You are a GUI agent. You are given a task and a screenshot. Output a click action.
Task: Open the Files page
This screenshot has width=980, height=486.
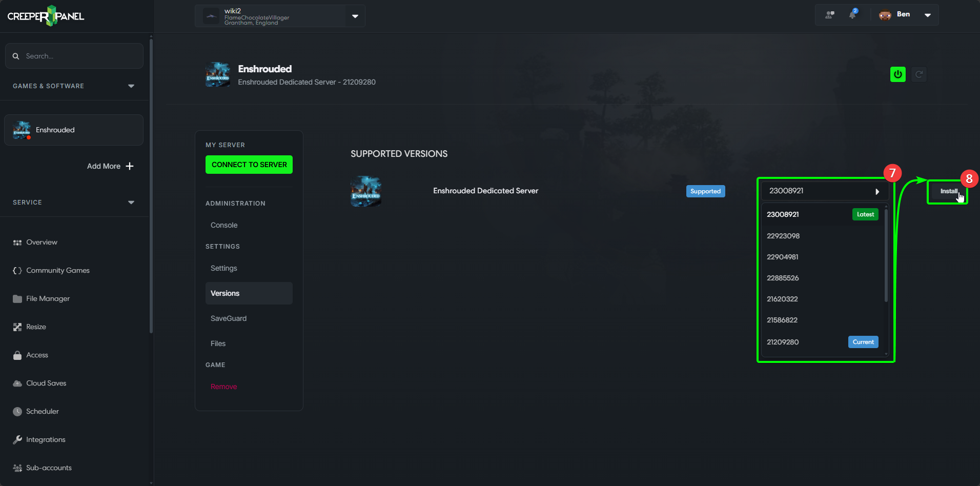tap(218, 343)
